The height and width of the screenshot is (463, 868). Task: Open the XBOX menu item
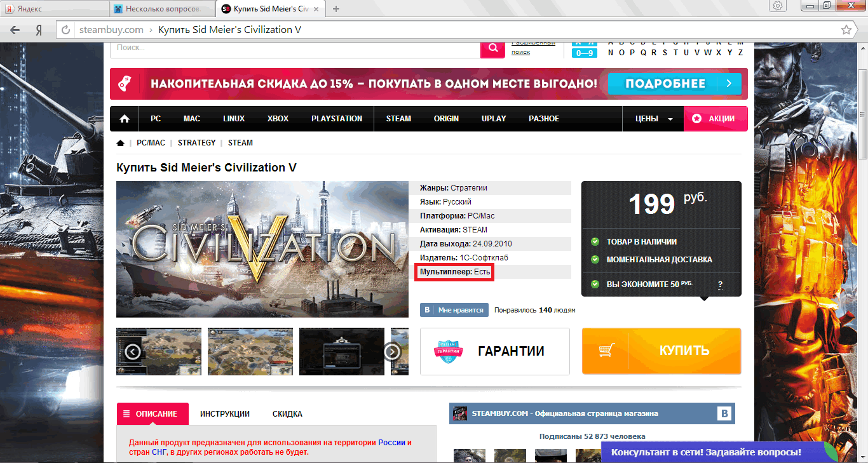click(x=278, y=119)
